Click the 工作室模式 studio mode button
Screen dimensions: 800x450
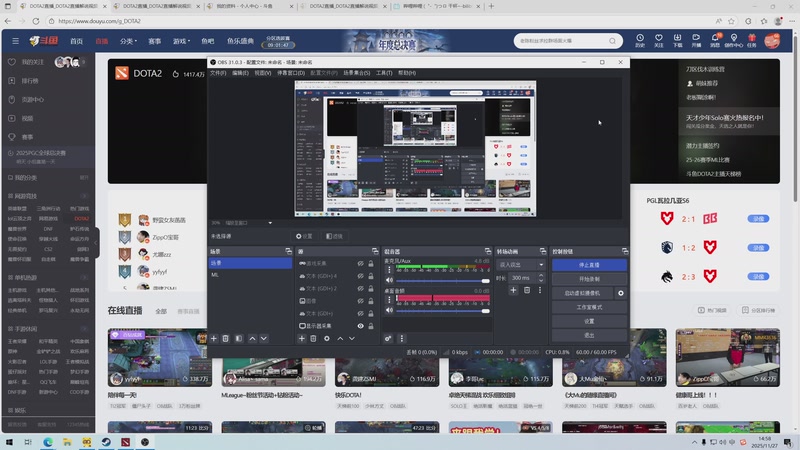589,307
